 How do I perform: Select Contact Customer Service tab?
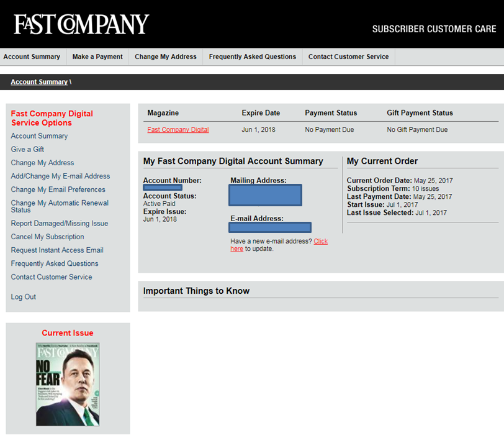[x=348, y=57]
